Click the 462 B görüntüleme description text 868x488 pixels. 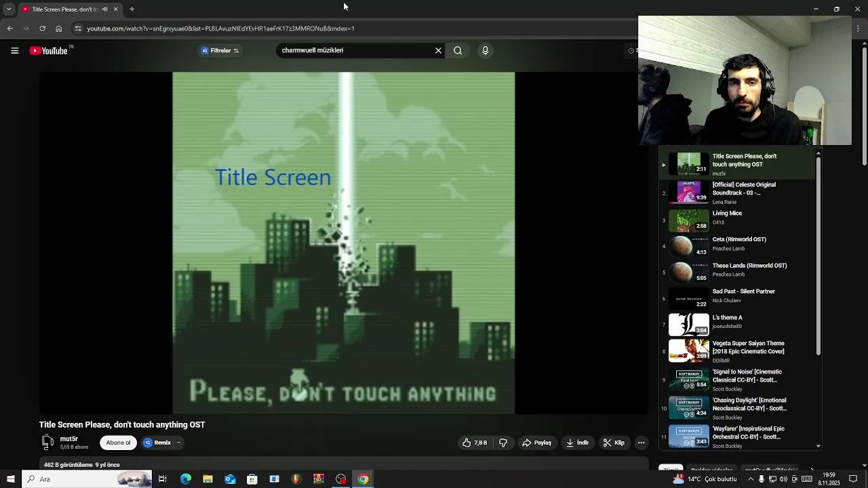click(x=82, y=465)
